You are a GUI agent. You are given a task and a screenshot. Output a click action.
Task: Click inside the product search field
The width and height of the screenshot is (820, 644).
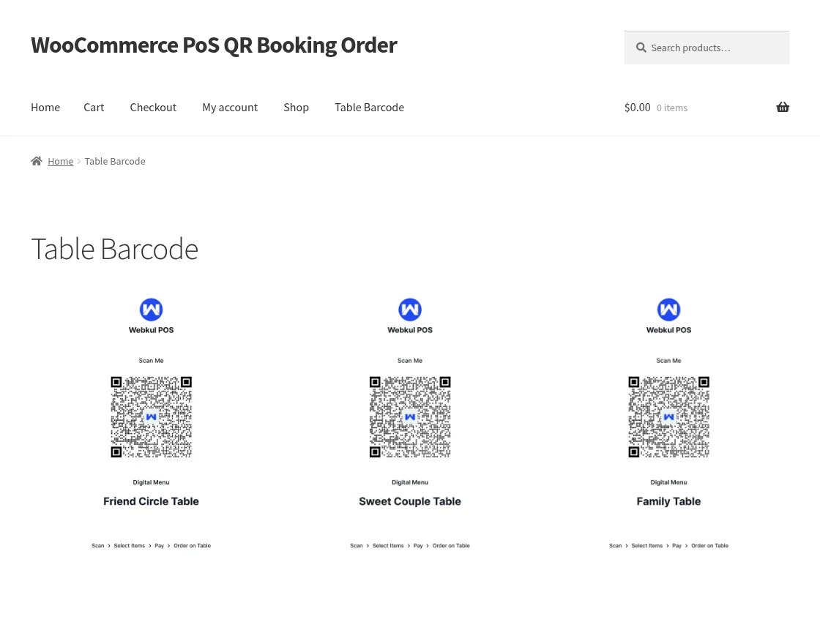707,48
